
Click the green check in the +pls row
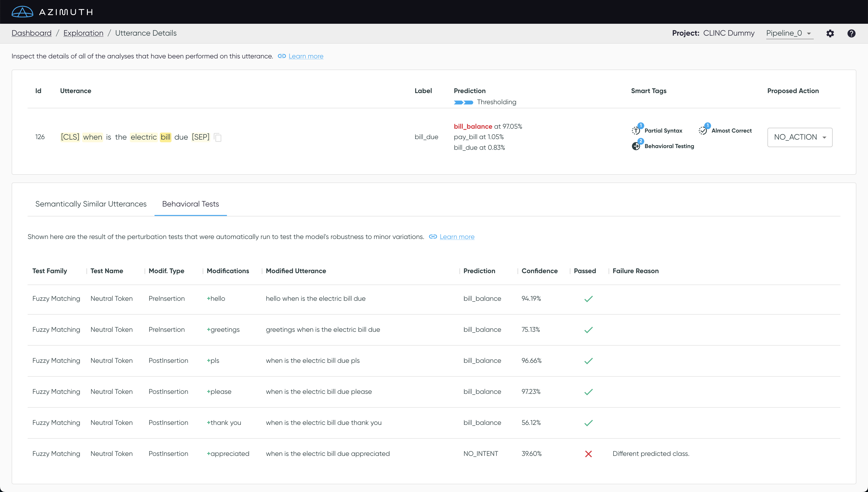click(589, 361)
